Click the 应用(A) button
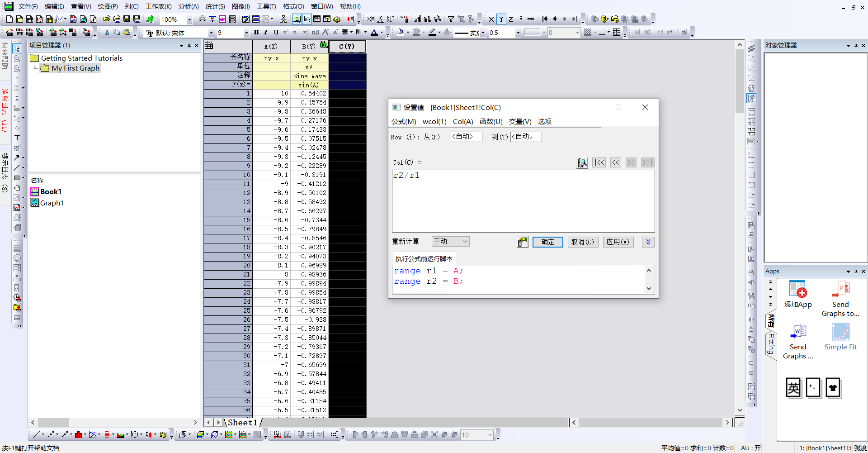 point(618,242)
